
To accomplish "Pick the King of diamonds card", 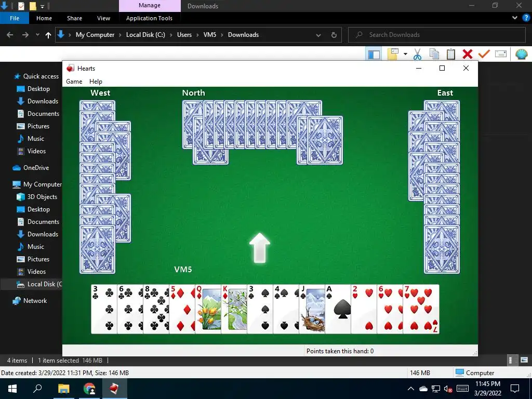I will pyautogui.click(x=234, y=309).
